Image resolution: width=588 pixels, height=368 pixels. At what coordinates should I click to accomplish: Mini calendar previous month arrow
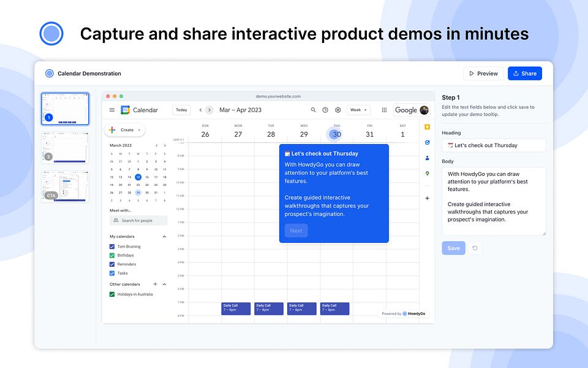(157, 145)
